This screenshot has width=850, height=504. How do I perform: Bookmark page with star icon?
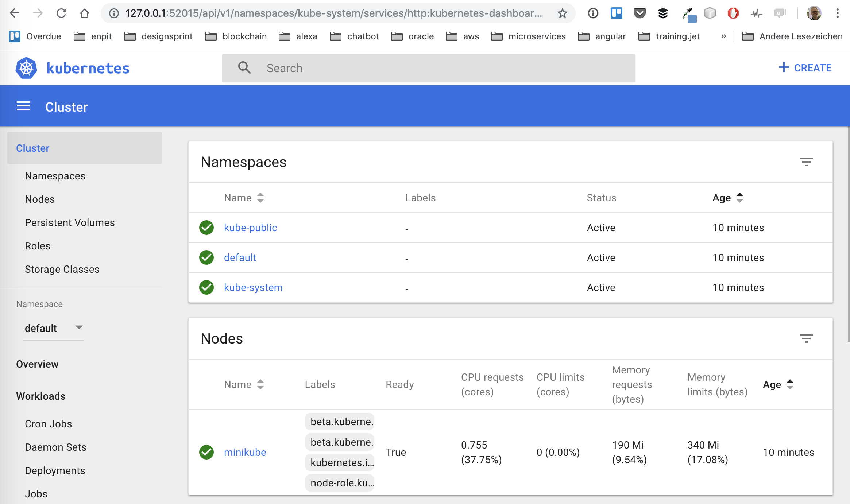(562, 13)
